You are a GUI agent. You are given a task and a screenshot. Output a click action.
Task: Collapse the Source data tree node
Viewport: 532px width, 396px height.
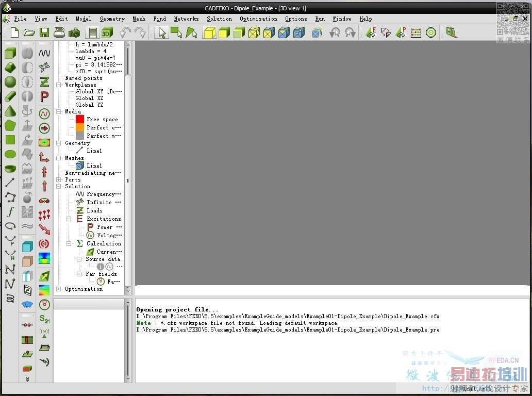79,259
